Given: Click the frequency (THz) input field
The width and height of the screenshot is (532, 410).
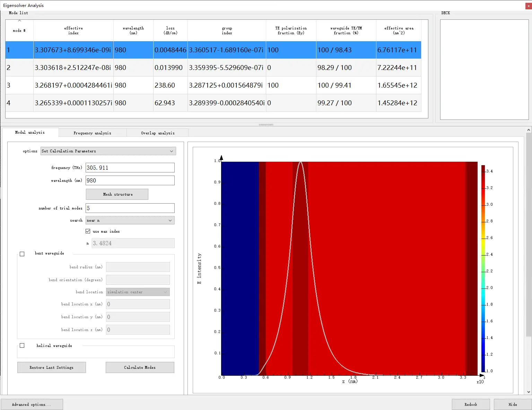Looking at the screenshot, I should click(130, 168).
